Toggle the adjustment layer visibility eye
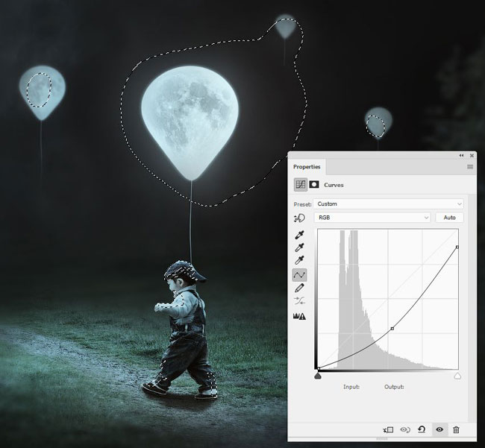The height and width of the screenshot is (448, 485). [x=439, y=429]
